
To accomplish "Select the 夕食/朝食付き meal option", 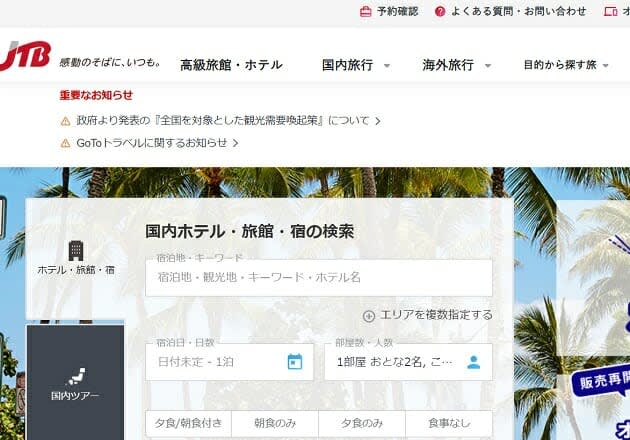I will point(188,424).
